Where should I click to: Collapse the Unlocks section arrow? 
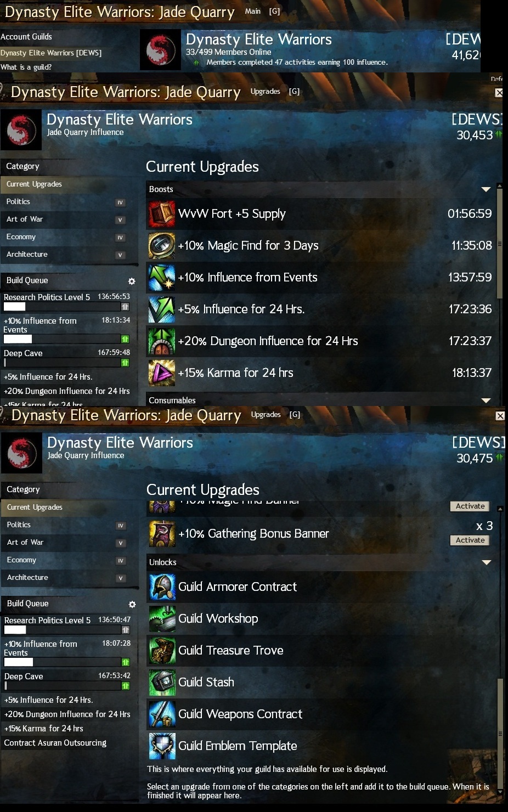(x=486, y=562)
